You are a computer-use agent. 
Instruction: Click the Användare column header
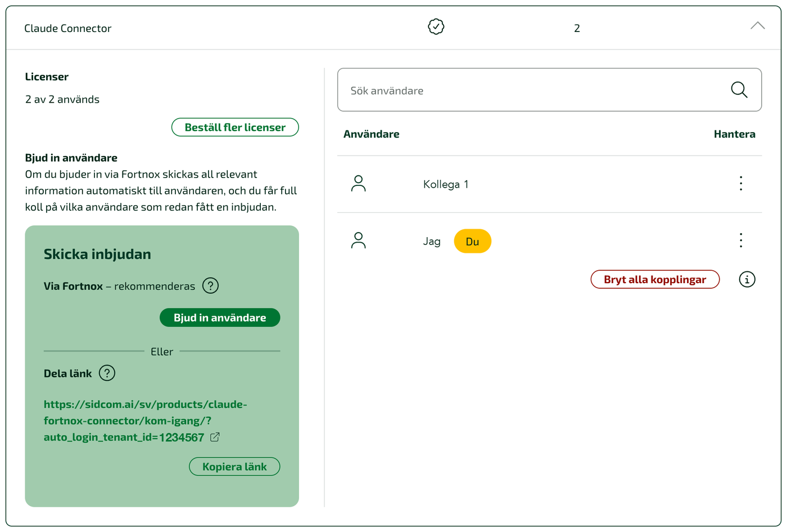371,134
